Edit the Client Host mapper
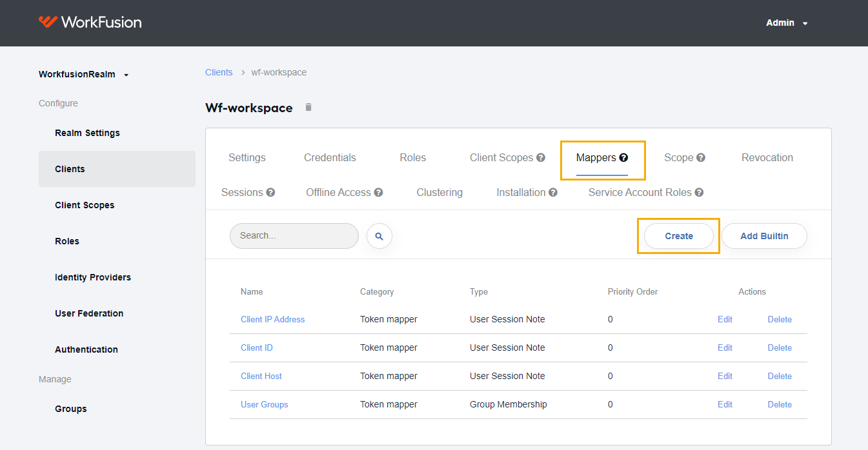This screenshot has height=450, width=868. [x=725, y=376]
